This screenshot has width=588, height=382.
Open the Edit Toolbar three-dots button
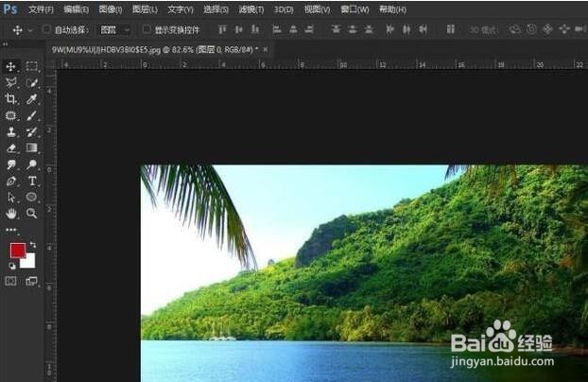[11, 230]
